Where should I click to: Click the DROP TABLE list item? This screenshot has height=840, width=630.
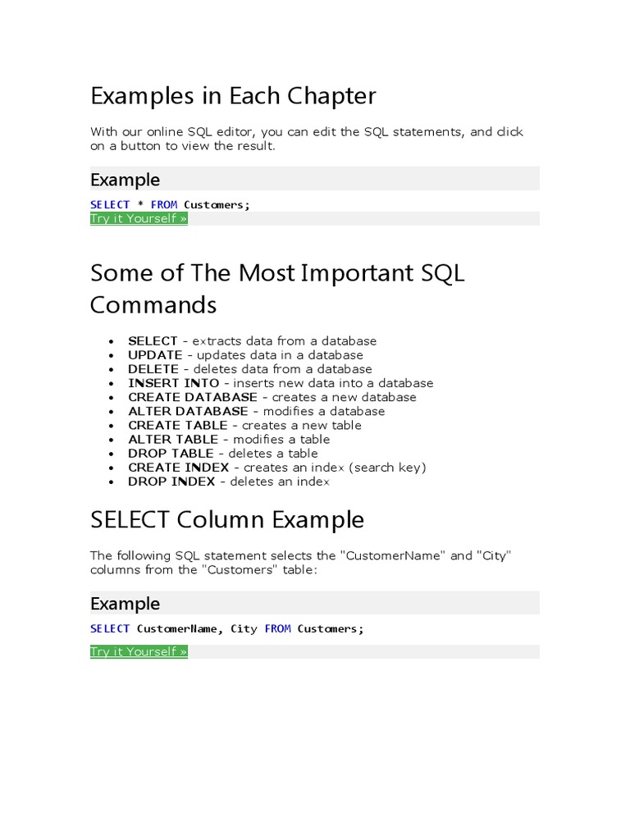223,453
